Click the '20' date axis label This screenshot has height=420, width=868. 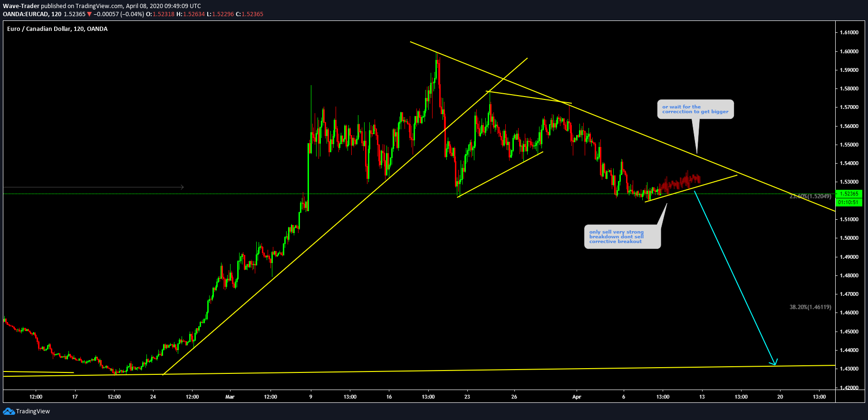coord(780,397)
